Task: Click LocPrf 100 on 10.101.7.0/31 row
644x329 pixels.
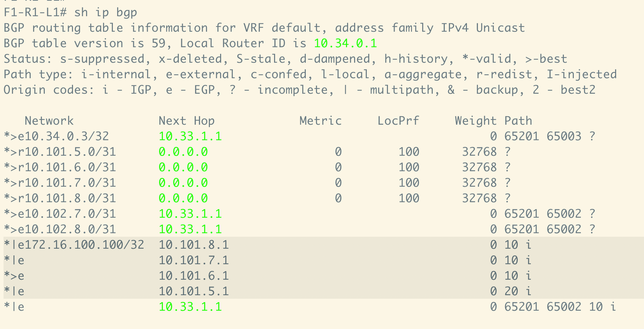Action: point(409,183)
